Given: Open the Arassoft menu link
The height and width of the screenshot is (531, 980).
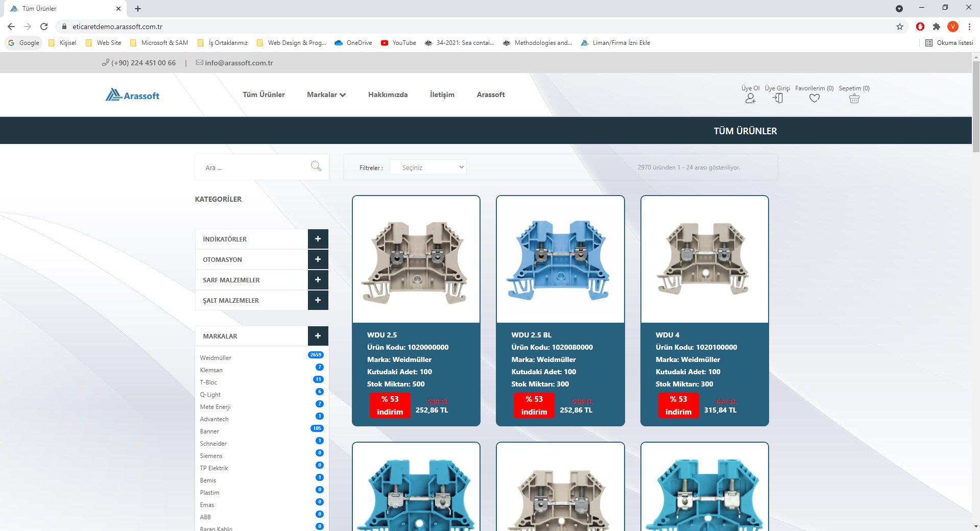Looking at the screenshot, I should click(x=490, y=94).
